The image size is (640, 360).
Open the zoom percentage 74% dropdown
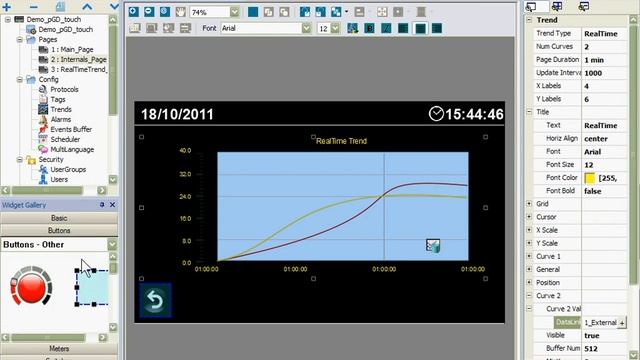(x=234, y=12)
